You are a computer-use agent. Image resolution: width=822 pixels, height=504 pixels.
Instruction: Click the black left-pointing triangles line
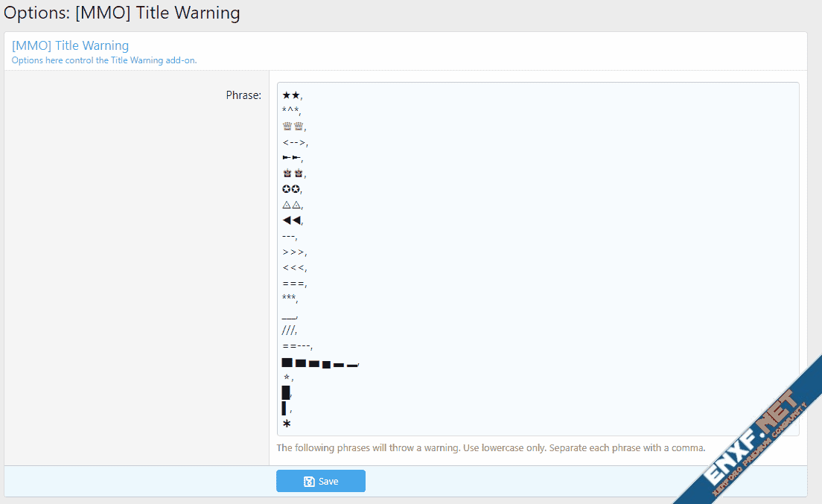(x=291, y=220)
